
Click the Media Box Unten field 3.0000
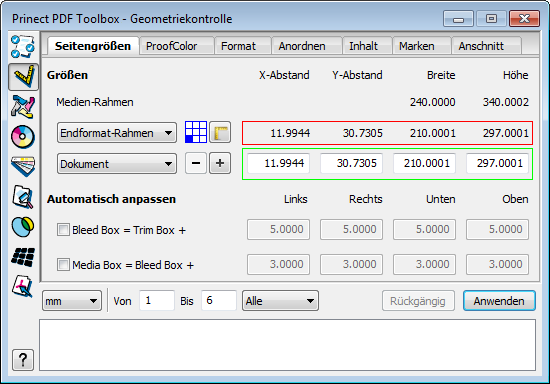[424, 264]
